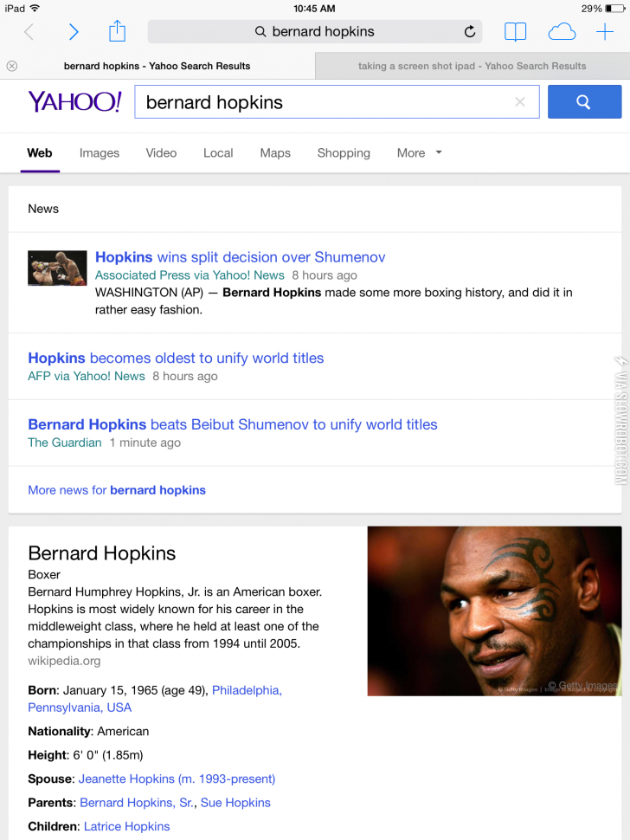Tap the Safari back arrow
Viewport: 630px width, 840px height.
29,32
